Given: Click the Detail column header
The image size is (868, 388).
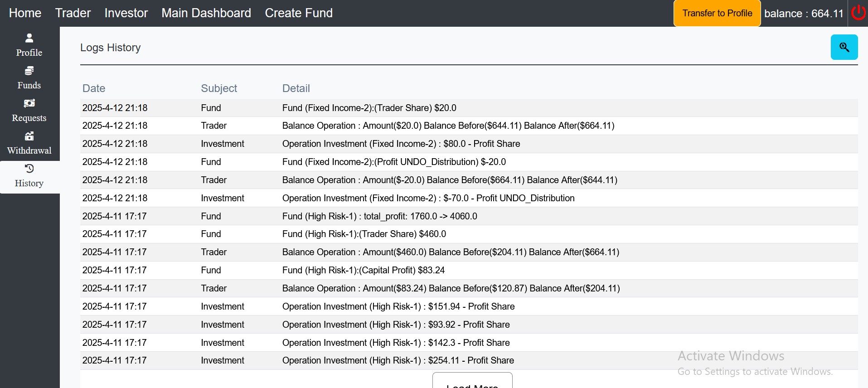Looking at the screenshot, I should coord(296,88).
